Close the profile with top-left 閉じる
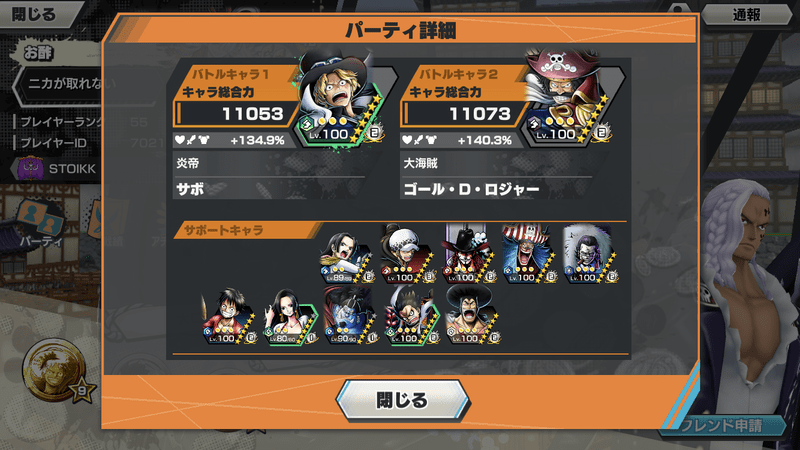Image resolution: width=800 pixels, height=450 pixels. [x=35, y=14]
